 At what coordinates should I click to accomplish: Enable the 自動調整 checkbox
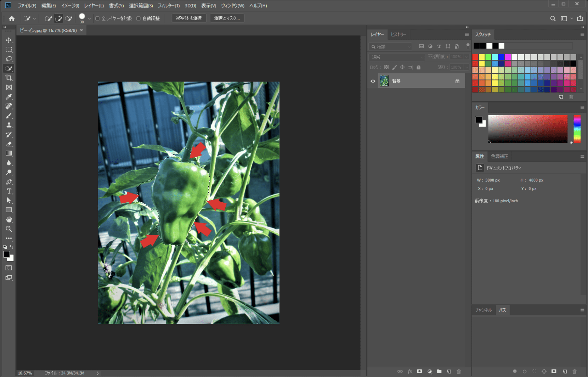(138, 18)
